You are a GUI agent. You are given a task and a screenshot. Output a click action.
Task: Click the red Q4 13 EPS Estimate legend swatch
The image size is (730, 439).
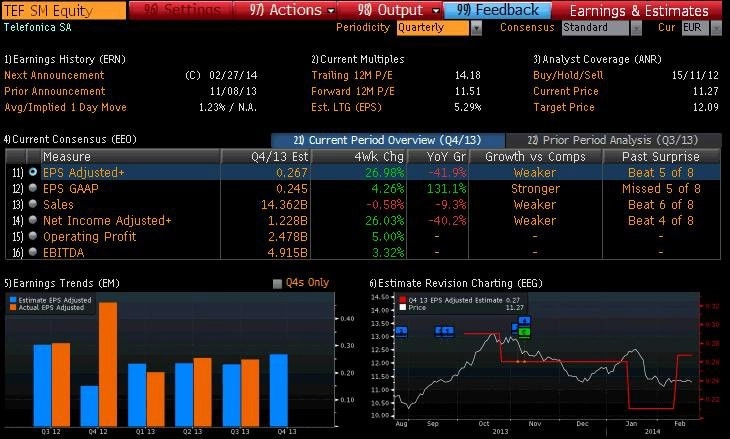click(x=403, y=300)
